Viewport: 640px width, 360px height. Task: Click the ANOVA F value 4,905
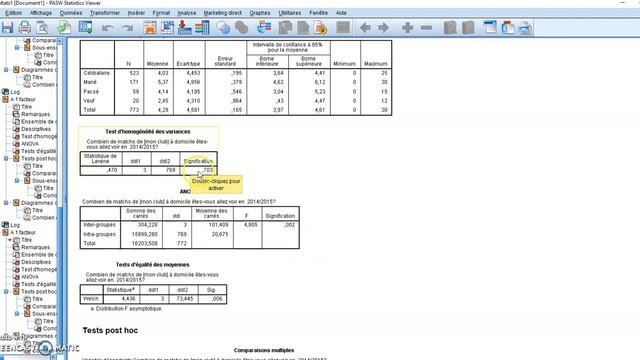[250, 225]
